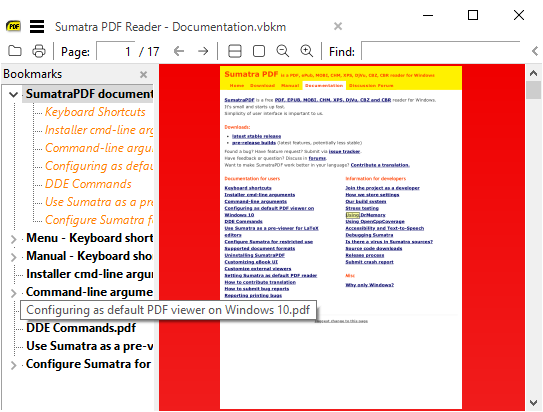Select black Use Sumatra as a pre-viewer bookmark
This screenshot has height=412, width=543.
tap(89, 346)
